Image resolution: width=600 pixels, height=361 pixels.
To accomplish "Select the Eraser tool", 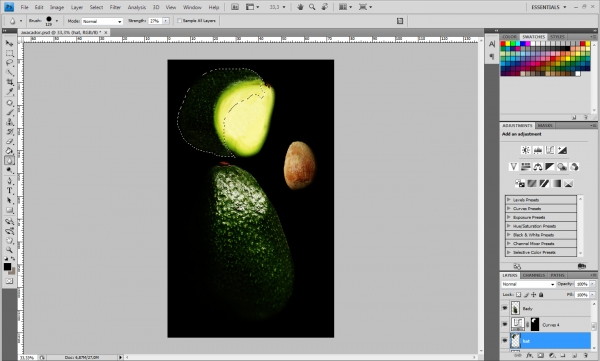I will [9, 141].
